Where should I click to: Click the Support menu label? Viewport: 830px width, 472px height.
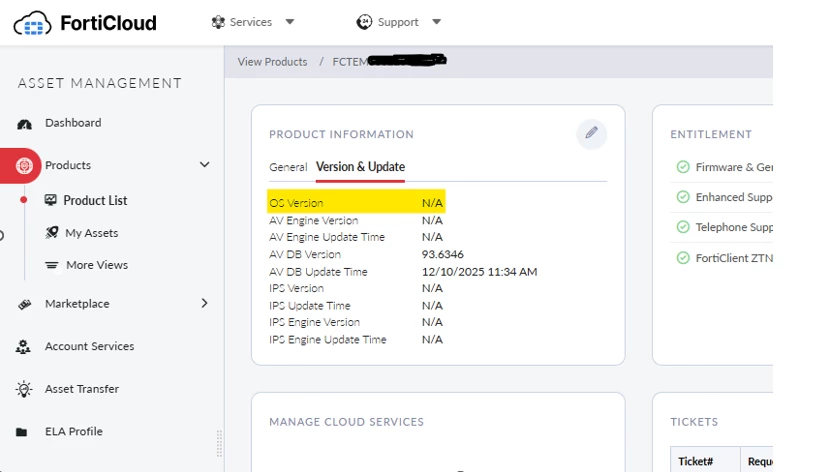(x=398, y=22)
